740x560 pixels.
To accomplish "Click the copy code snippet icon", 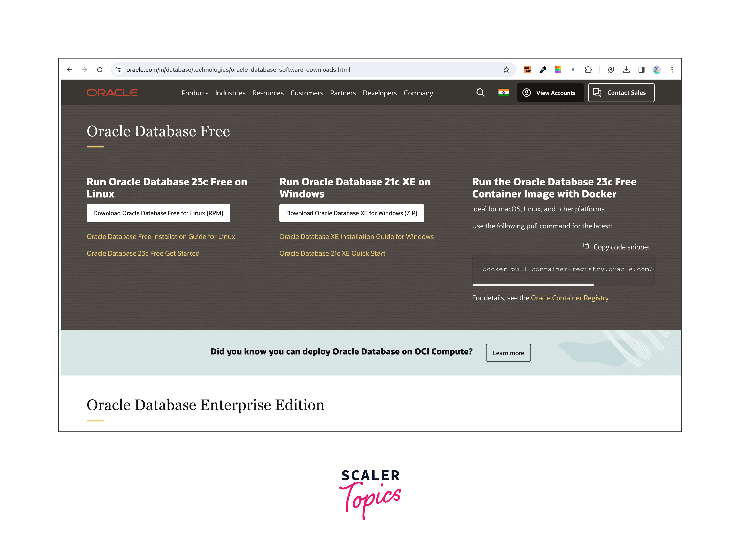I will [586, 246].
